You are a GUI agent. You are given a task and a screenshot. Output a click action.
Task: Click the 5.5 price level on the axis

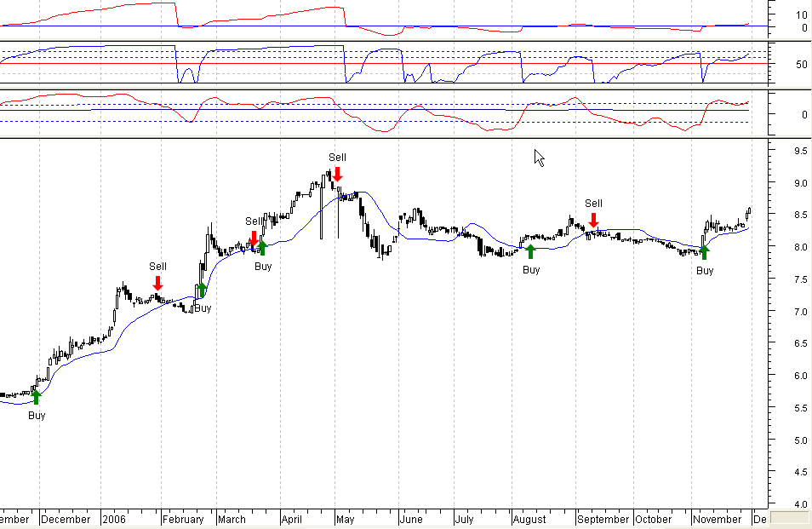pos(800,408)
